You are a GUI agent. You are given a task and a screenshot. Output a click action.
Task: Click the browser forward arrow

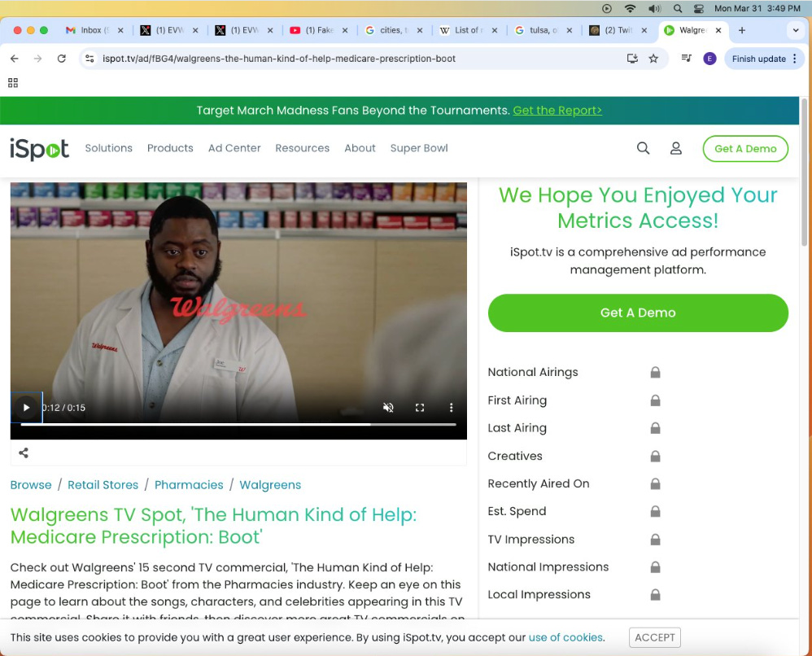coord(37,59)
